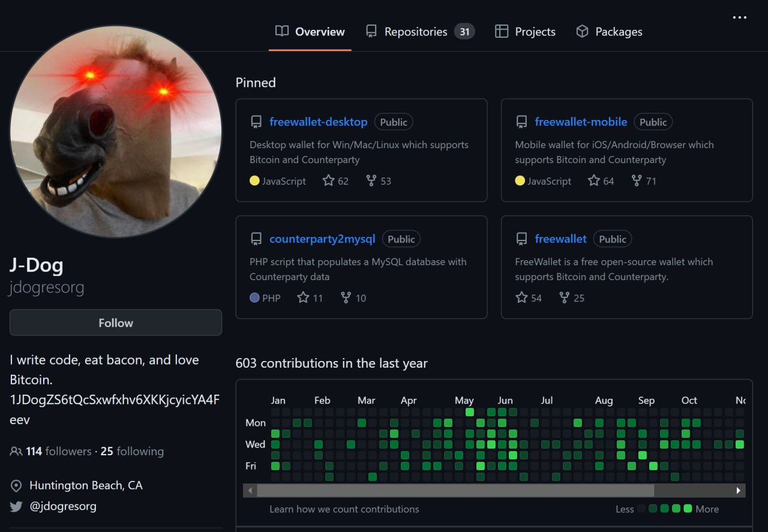Click the star icon on counterparty2mysql card

303,297
